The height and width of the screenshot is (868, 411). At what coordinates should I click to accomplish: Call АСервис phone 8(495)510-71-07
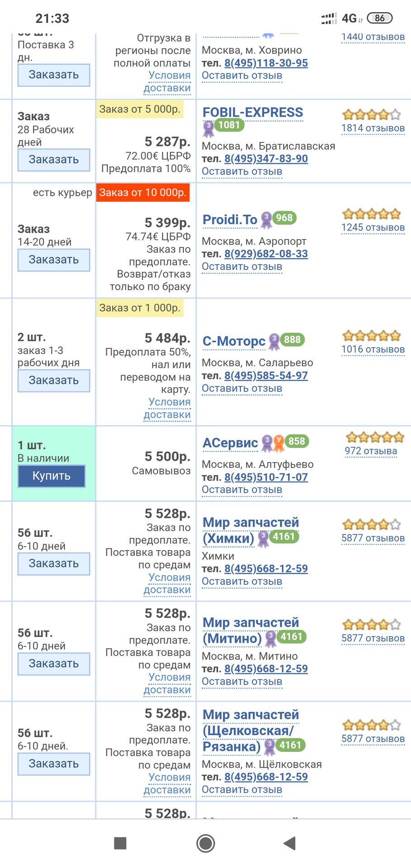266,477
